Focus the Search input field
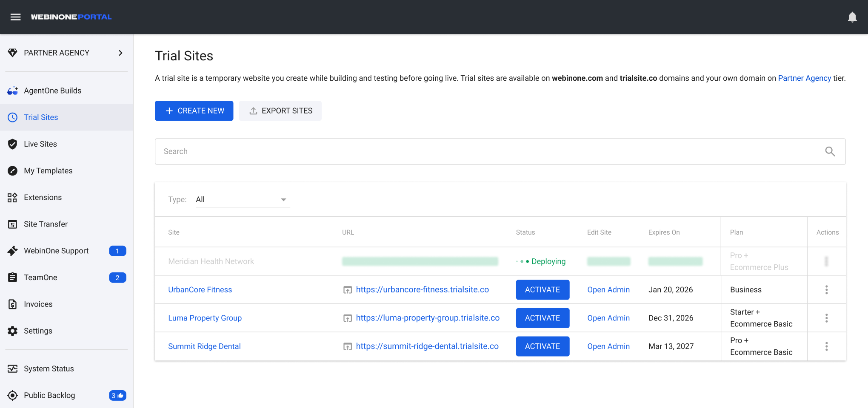 tap(500, 151)
